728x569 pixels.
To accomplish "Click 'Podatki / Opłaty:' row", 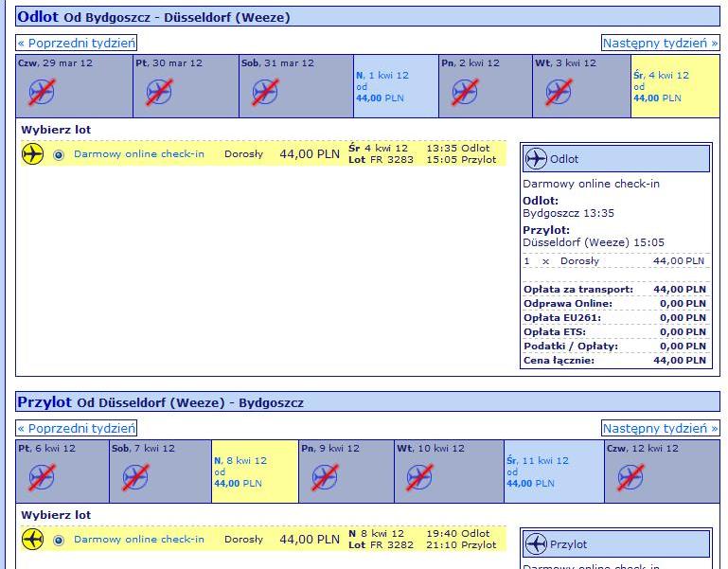I will point(614,347).
